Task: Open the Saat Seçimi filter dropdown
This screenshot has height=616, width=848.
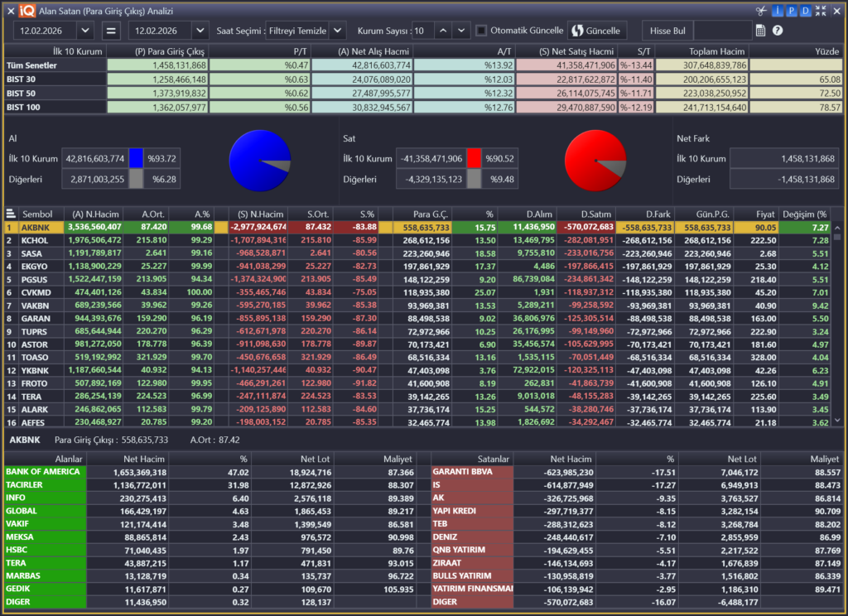Action: coord(337,31)
